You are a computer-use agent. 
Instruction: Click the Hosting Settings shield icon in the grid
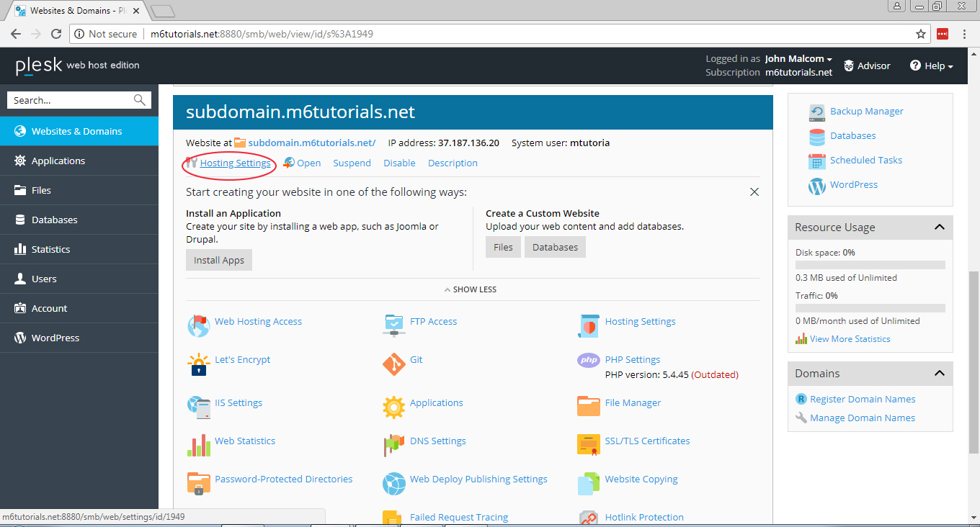pyautogui.click(x=588, y=326)
